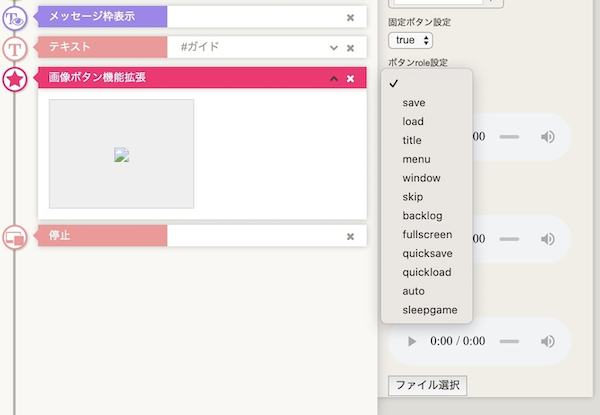Click the top audio player seek bar
This screenshot has width=600, height=415.
pyautogui.click(x=509, y=137)
